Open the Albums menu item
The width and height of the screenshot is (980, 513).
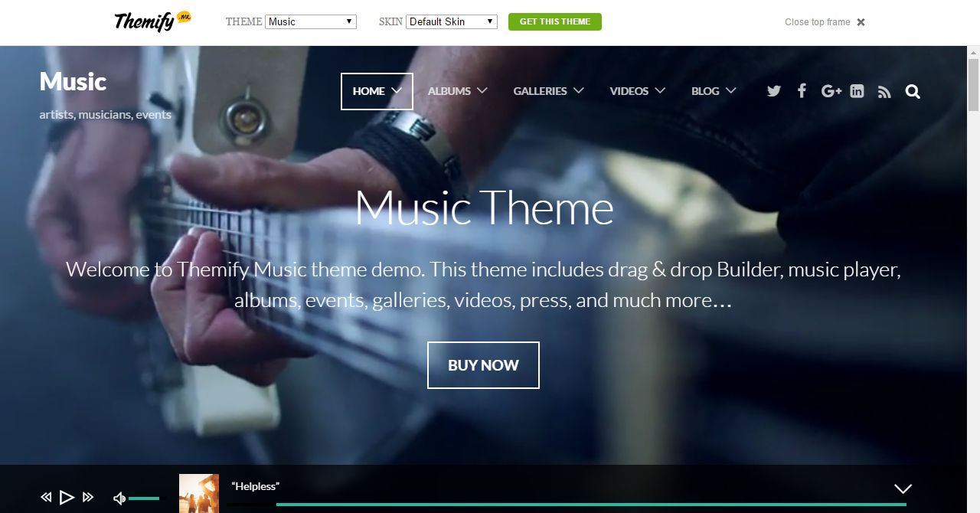[449, 91]
